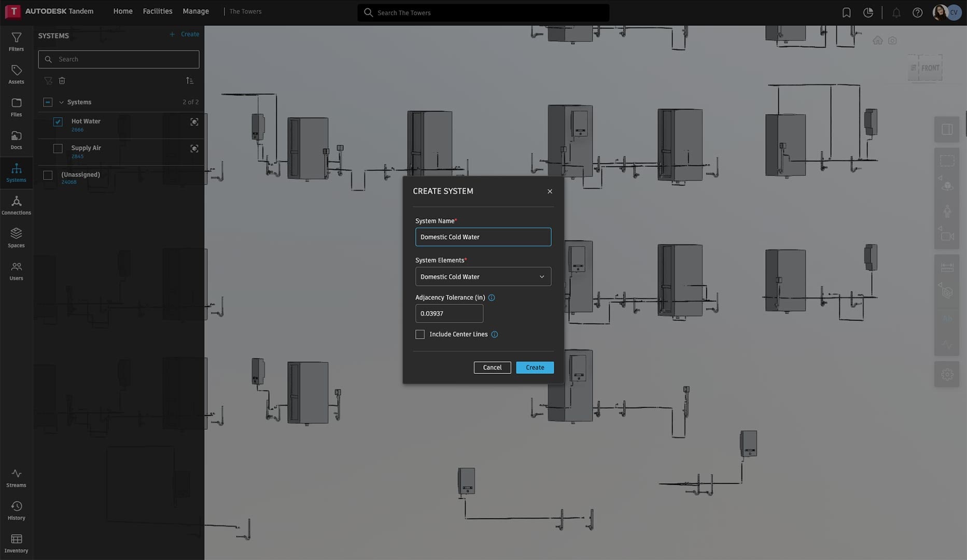Open the Facilities menu

pyautogui.click(x=158, y=11)
